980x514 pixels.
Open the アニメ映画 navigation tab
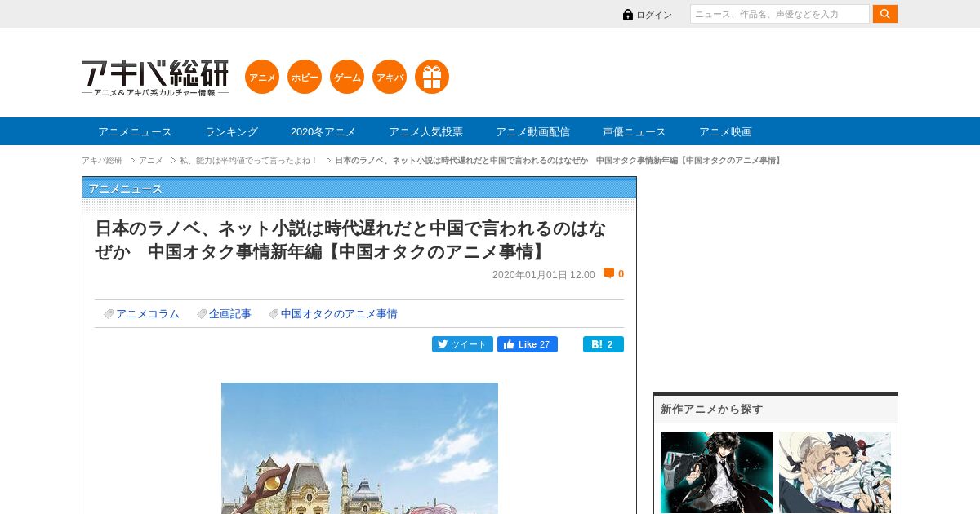click(x=725, y=131)
